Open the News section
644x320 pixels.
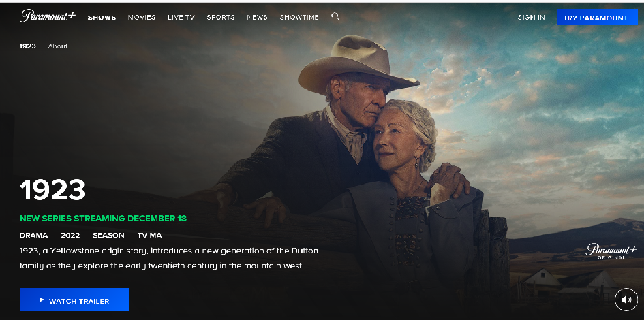click(257, 17)
